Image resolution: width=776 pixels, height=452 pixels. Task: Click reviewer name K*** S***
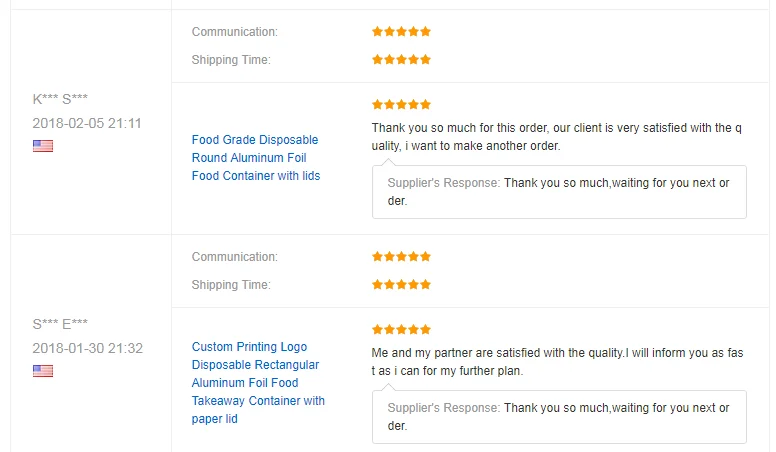coord(60,99)
